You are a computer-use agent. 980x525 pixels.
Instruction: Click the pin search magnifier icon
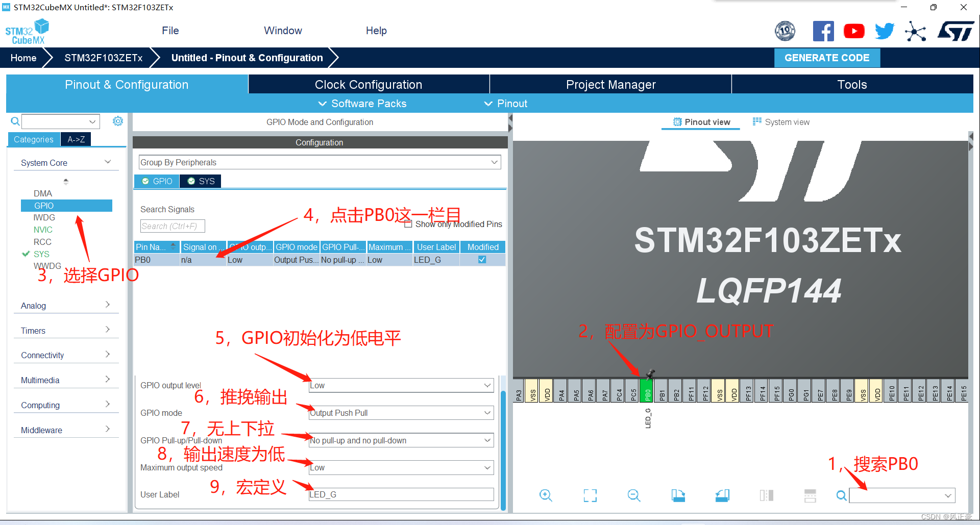(x=842, y=495)
